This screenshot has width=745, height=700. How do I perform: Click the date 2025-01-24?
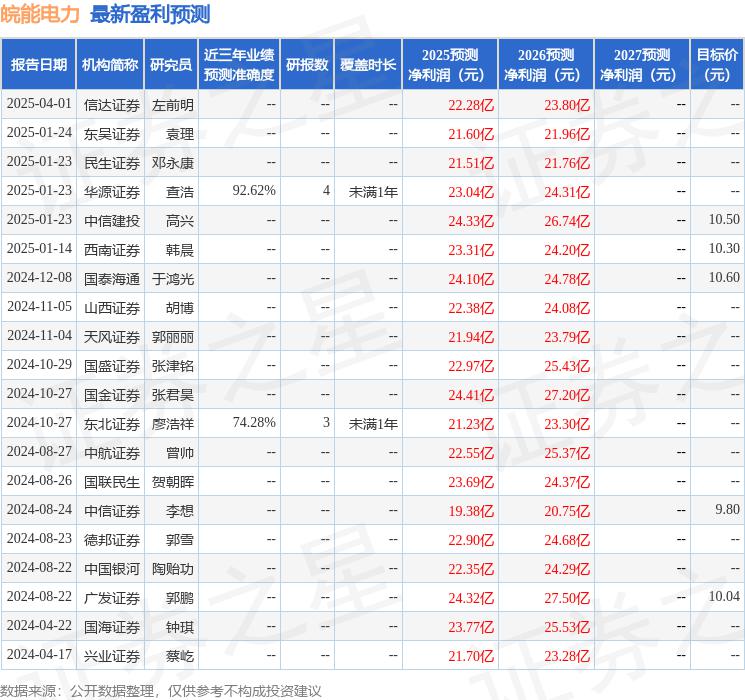(39, 133)
